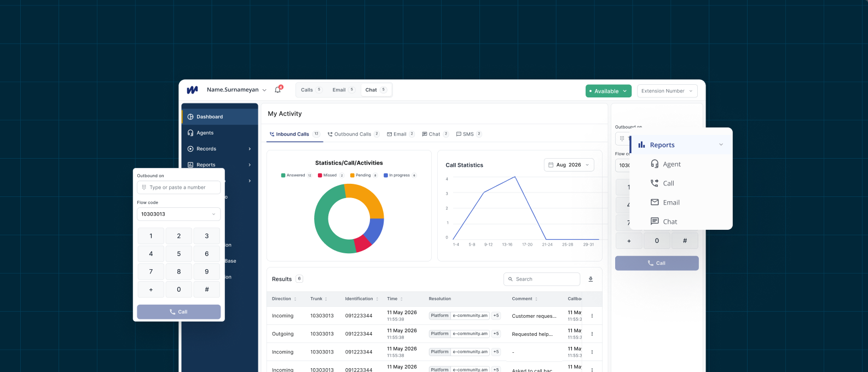This screenshot has height=372, width=868.
Task: Tap the 9 key on the floating dial pad
Action: pos(207,271)
